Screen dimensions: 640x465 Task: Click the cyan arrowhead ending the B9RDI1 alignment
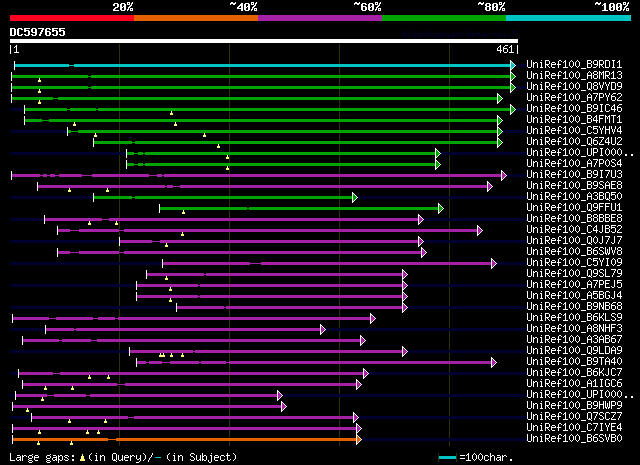coord(513,65)
